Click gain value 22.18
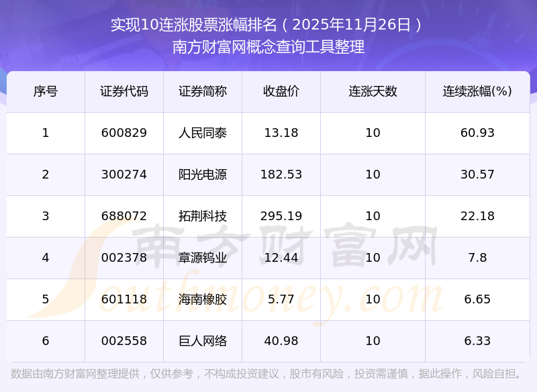Viewport: 537px width, 392px height. click(477, 216)
